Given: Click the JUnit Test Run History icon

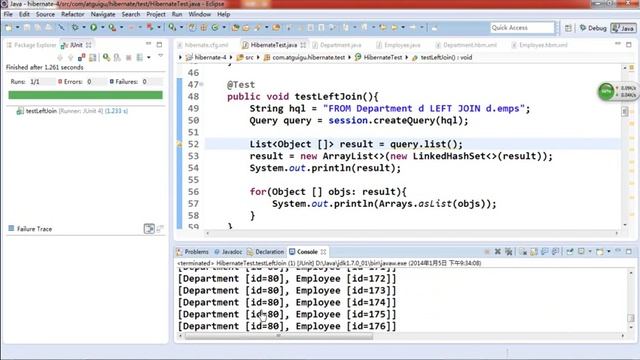Looking at the screenshot, I should (140, 57).
